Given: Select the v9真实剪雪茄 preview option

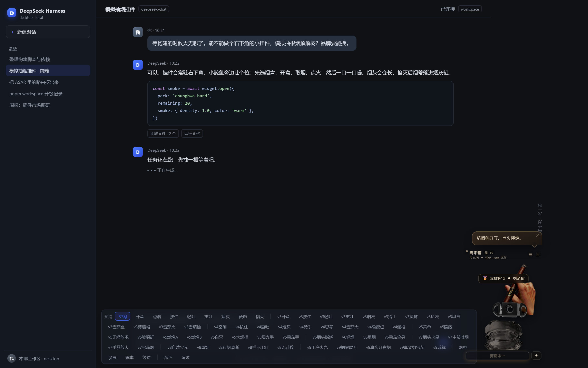Looking at the screenshot, I should tap(412, 347).
